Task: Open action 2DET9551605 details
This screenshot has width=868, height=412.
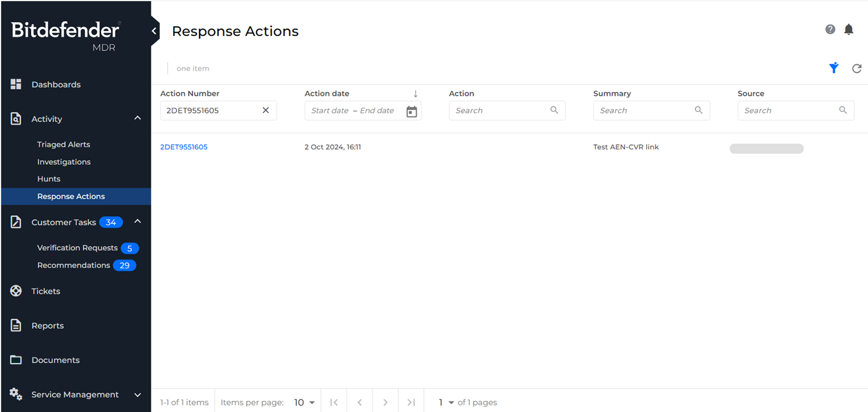Action: [x=184, y=147]
